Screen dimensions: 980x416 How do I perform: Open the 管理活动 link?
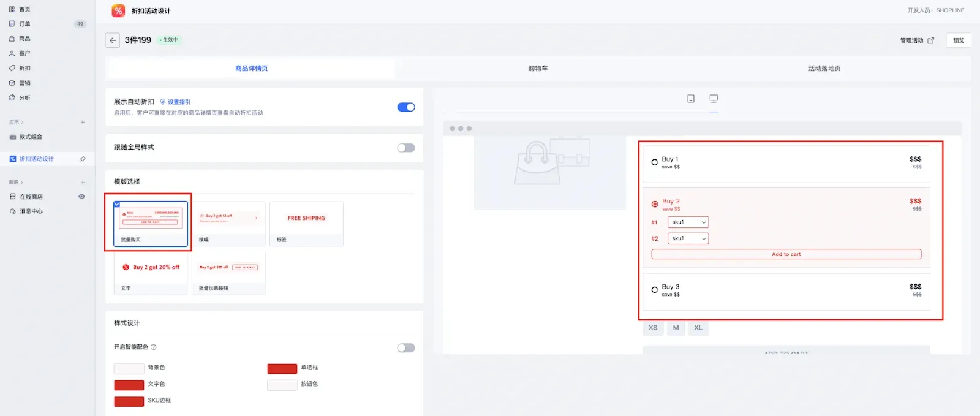[916, 40]
